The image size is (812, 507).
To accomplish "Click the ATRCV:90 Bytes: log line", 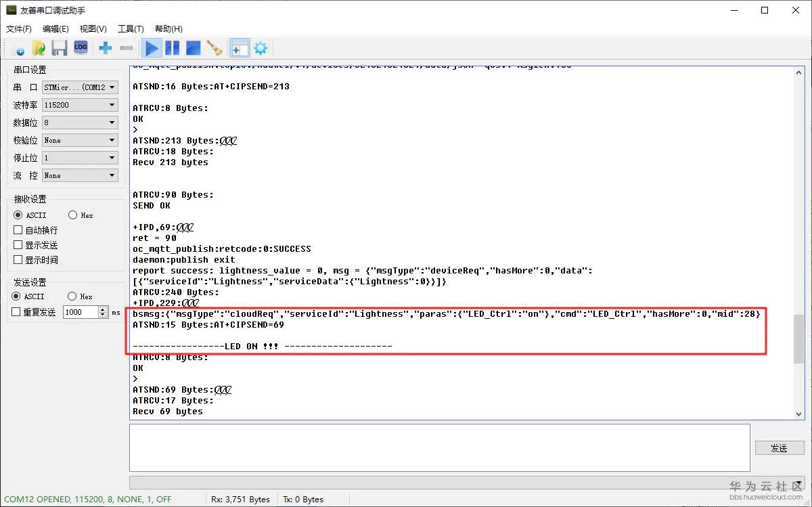I will 173,195.
